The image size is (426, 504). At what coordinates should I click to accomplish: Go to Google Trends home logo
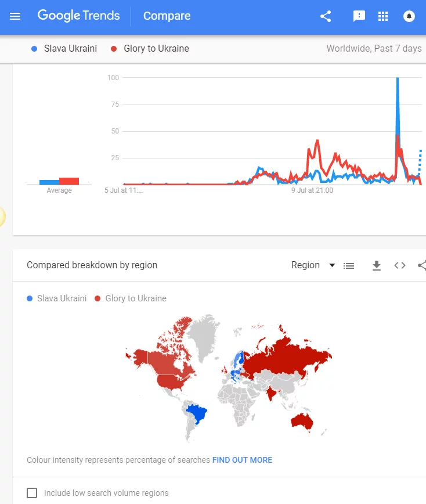79,16
